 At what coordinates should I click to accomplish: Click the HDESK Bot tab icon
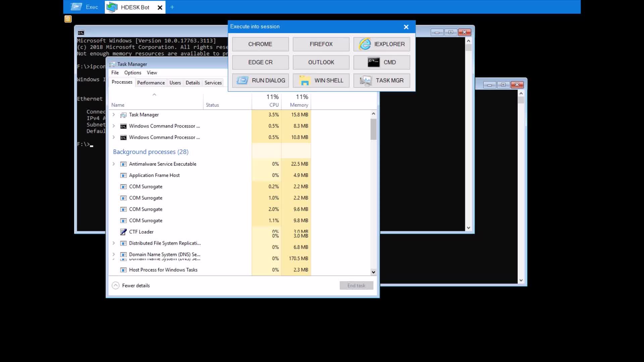pyautogui.click(x=112, y=7)
